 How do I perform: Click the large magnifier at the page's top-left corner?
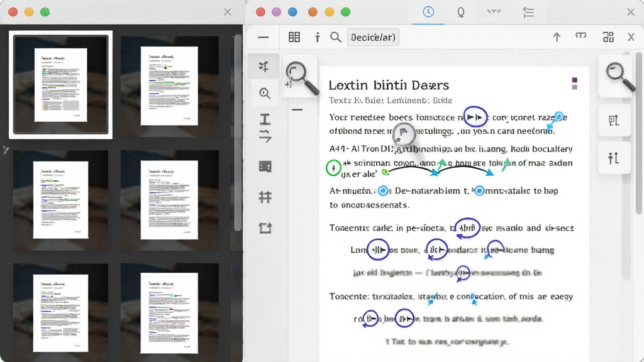tap(301, 77)
